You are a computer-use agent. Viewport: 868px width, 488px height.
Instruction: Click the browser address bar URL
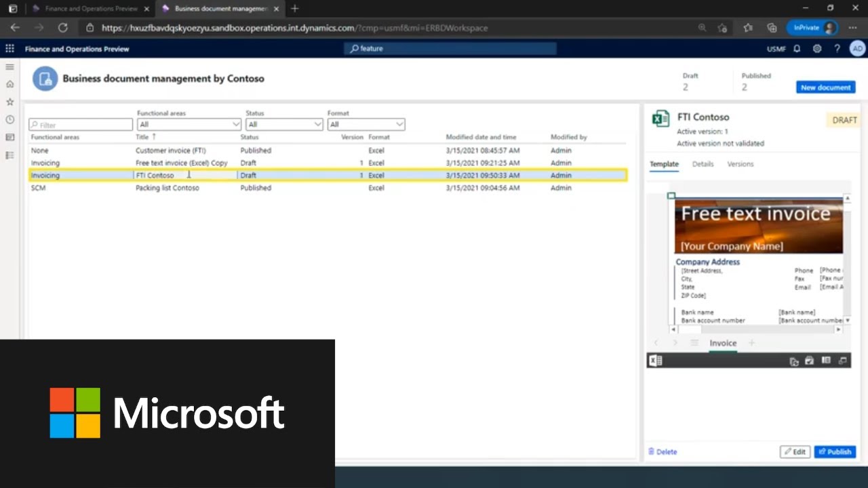(x=294, y=28)
